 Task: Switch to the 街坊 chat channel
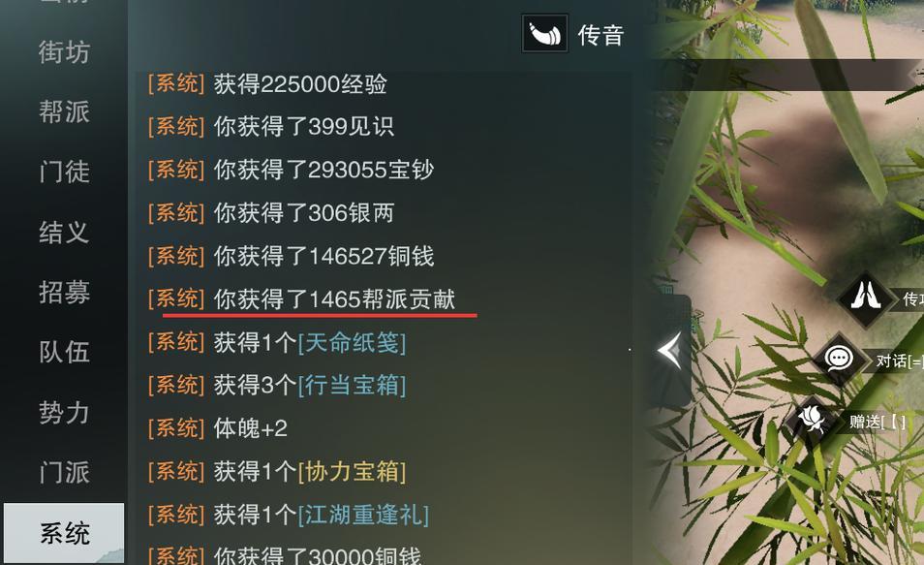pyautogui.click(x=64, y=52)
